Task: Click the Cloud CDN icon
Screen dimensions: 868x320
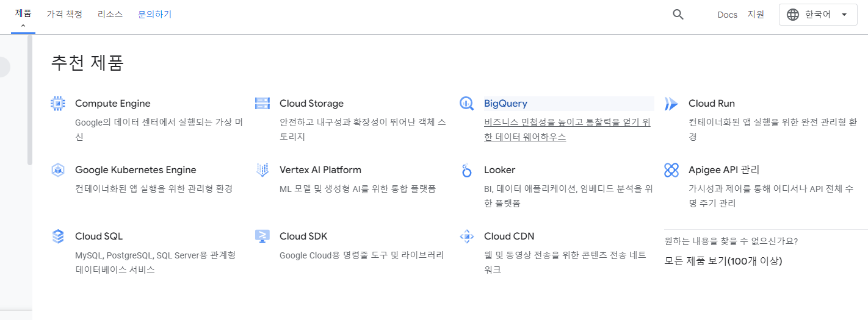Action: pos(467,236)
